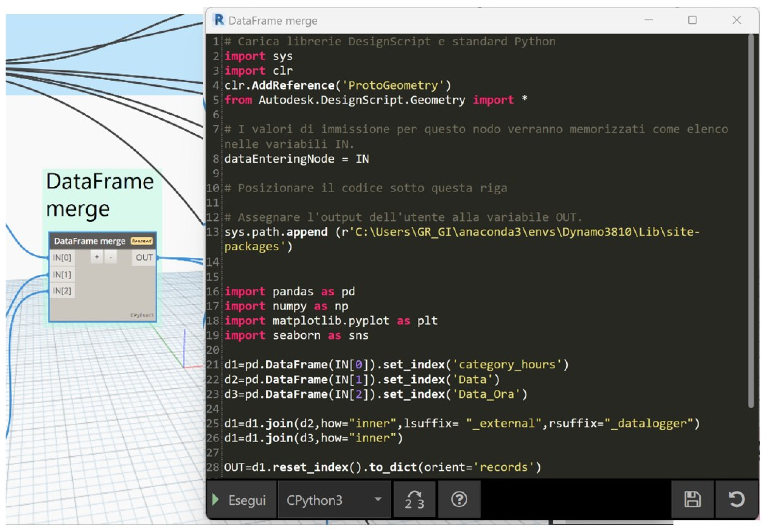Maximize the DataFrame merge editor window
The image size is (766, 532).
(x=692, y=20)
